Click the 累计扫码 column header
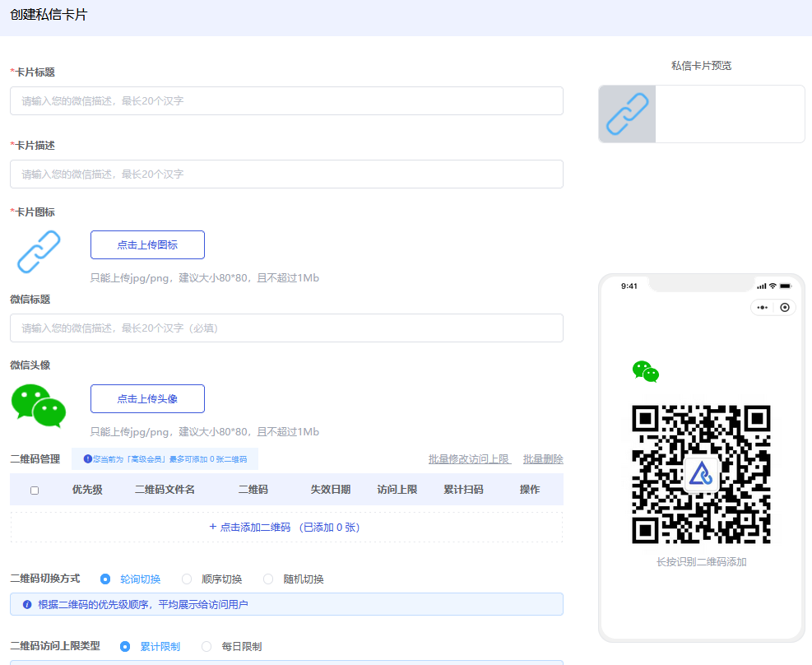812x665 pixels. pyautogui.click(x=463, y=490)
